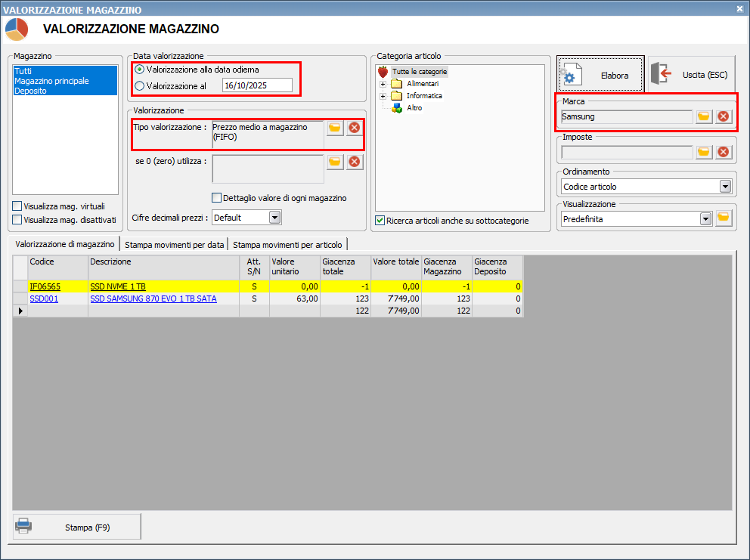Enable 'Visualizza mag. virtuali' checkbox
Viewport: 750px width, 560px height.
[17, 206]
